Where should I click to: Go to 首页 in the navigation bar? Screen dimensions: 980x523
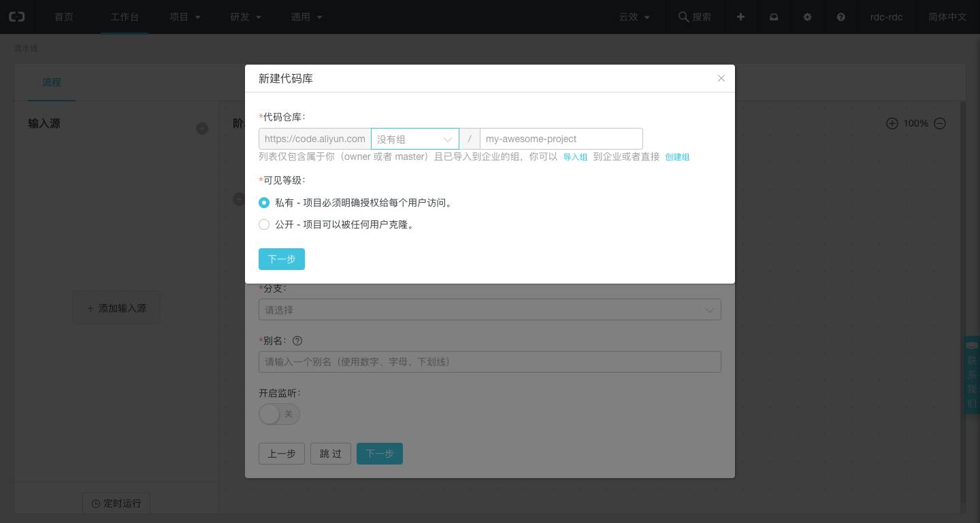[x=64, y=17]
